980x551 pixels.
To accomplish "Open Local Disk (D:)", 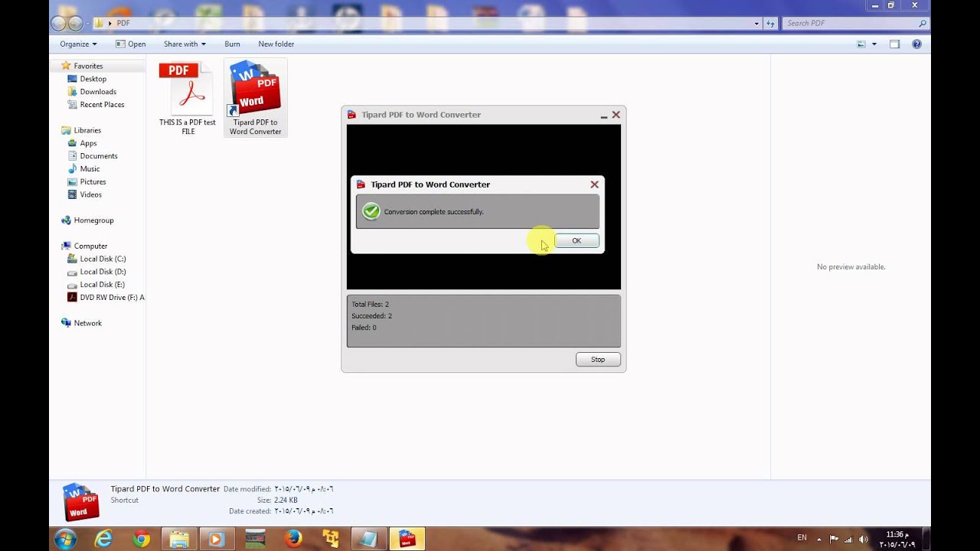I will [x=103, y=272].
